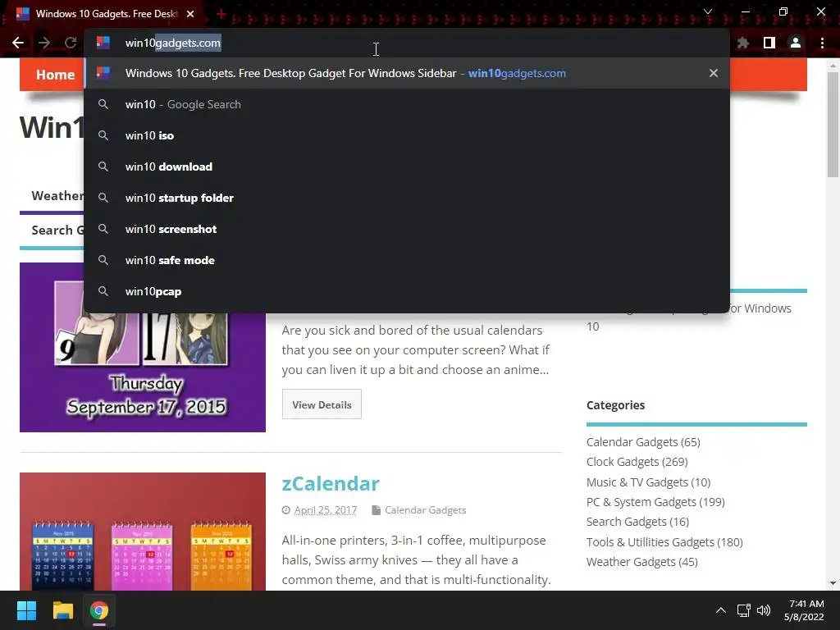Click the View Details button
Screen dimensions: 840x630
tap(322, 404)
